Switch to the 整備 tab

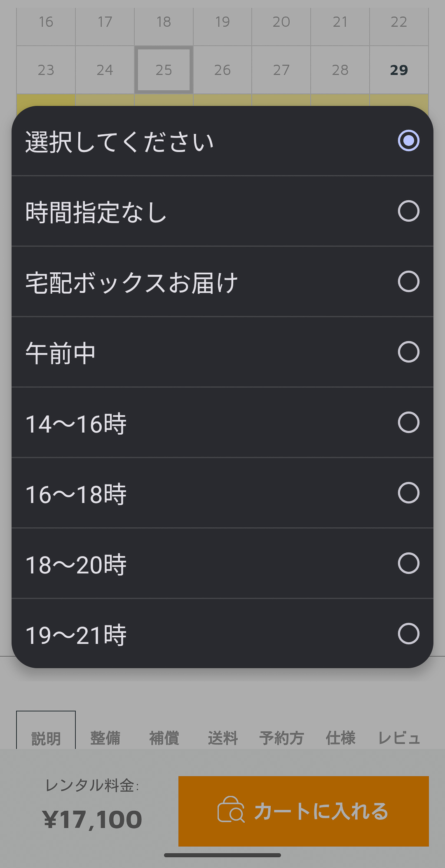[105, 738]
